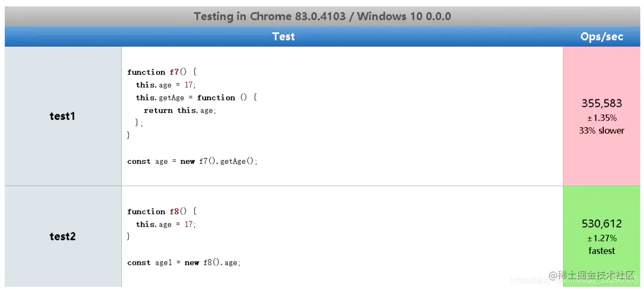Select the test1 row label

tap(62, 116)
